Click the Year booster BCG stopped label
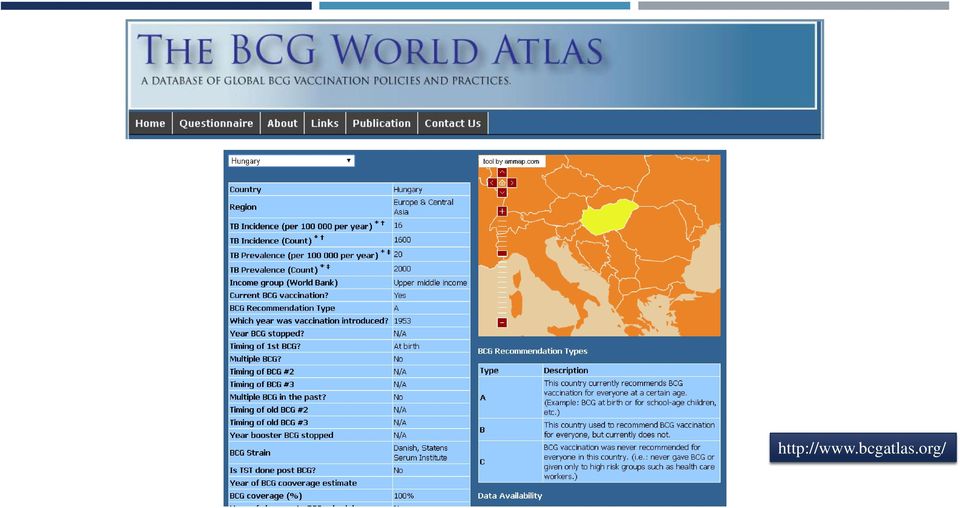960x508 pixels. (281, 435)
